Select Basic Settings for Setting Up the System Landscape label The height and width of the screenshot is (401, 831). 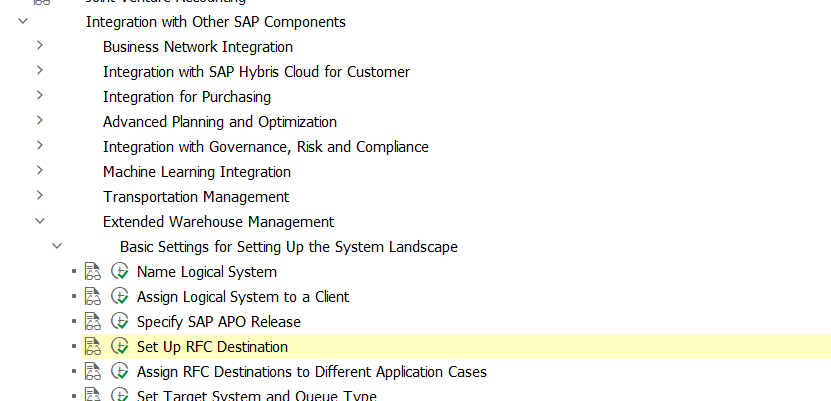(289, 247)
